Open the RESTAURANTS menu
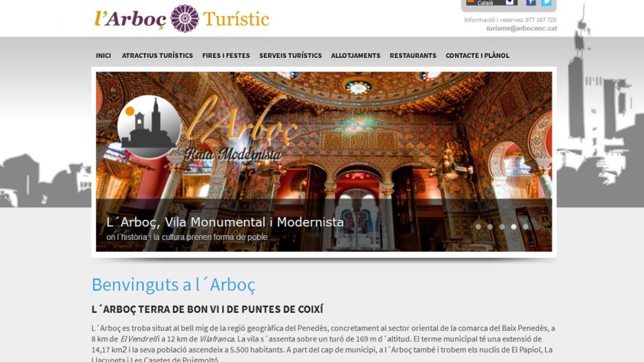 413,56
